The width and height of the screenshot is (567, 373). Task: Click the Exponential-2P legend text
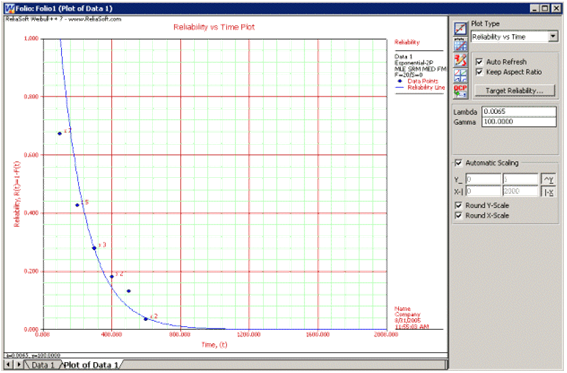(x=414, y=63)
